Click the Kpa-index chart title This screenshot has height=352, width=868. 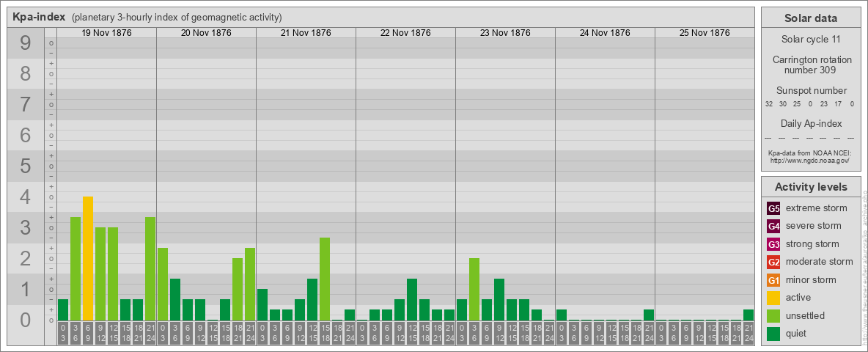point(40,17)
